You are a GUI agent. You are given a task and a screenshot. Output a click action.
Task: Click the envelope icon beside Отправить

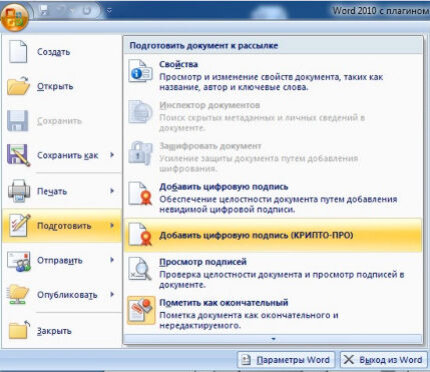pos(19,261)
